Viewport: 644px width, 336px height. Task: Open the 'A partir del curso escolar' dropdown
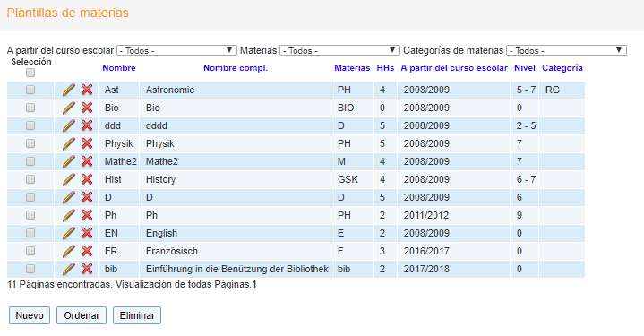[176, 50]
